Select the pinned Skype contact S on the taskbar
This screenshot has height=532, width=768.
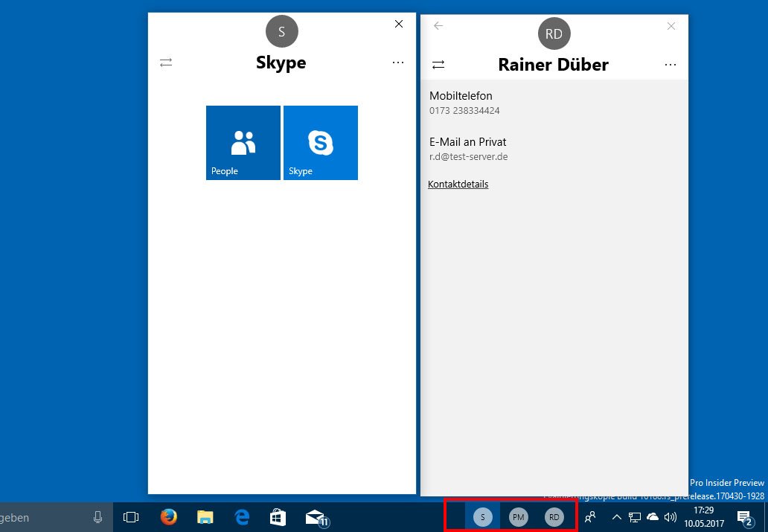point(482,516)
